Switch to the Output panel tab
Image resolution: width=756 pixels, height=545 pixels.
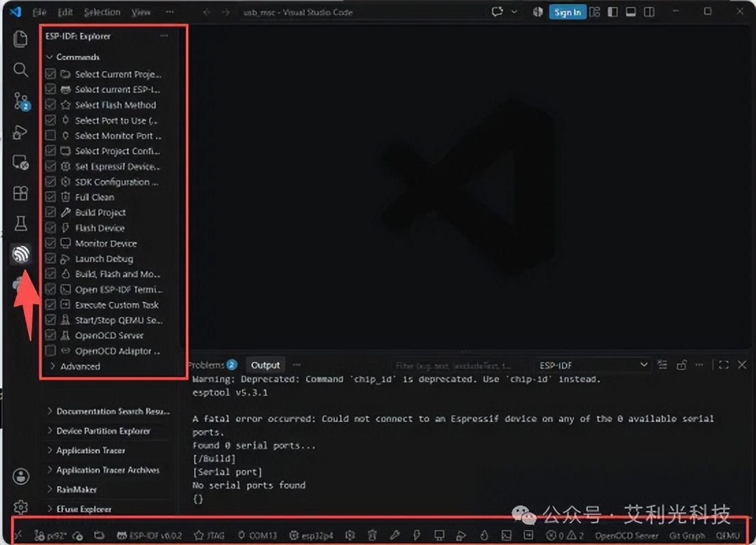click(265, 365)
